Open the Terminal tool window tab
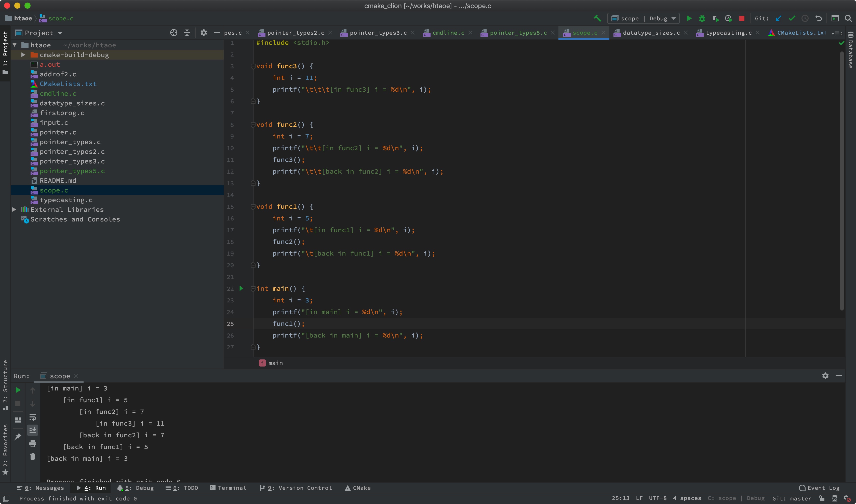This screenshot has height=504, width=856. point(228,488)
